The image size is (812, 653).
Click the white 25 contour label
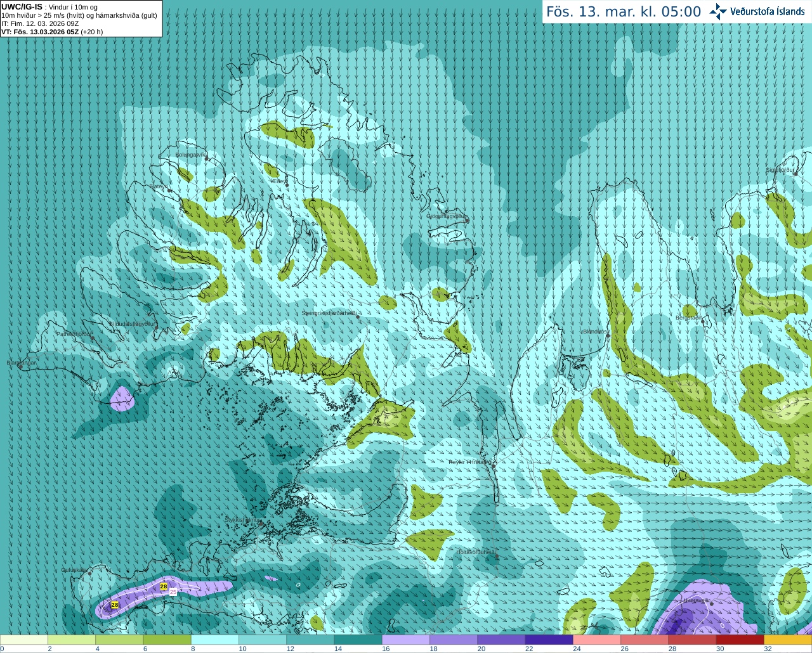(173, 592)
